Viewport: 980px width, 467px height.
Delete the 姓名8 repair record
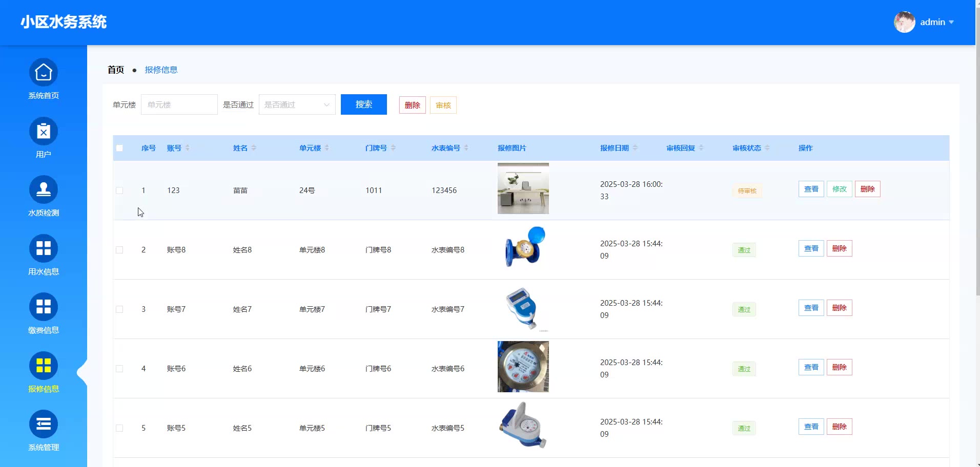click(840, 248)
